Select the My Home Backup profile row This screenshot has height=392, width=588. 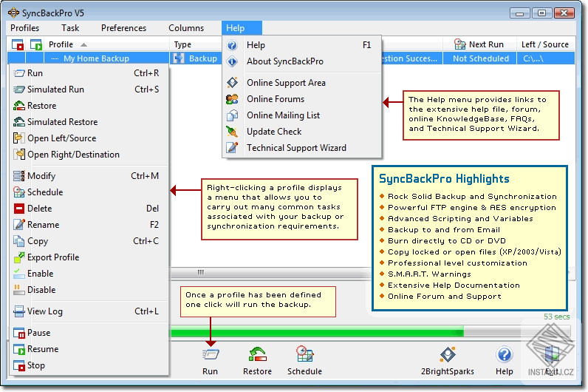[96, 58]
